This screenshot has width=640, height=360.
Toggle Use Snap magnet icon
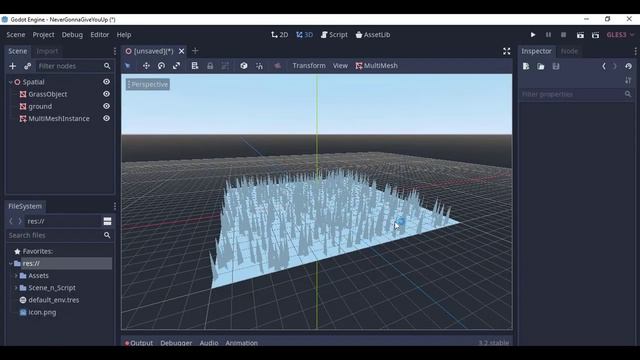tap(259, 66)
